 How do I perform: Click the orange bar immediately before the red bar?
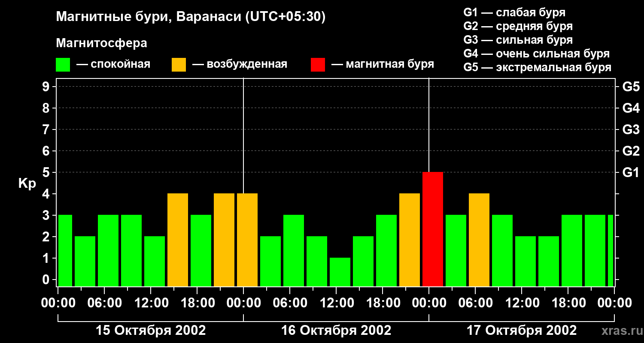coord(410,240)
